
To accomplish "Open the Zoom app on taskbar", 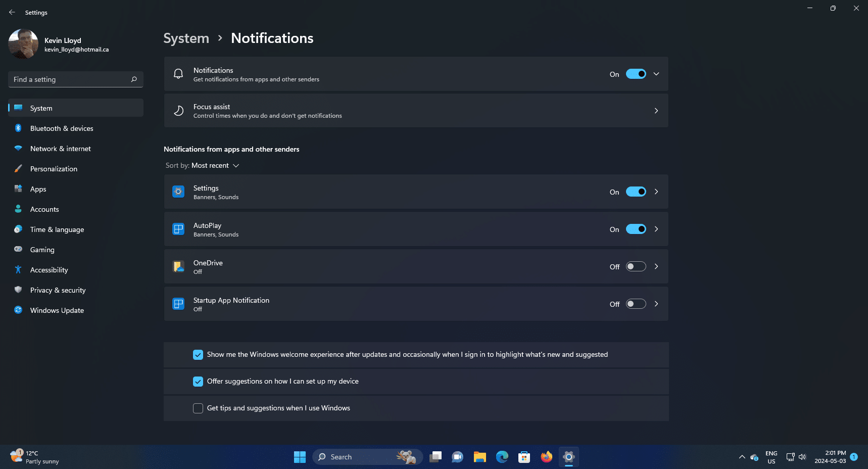I will 458,457.
